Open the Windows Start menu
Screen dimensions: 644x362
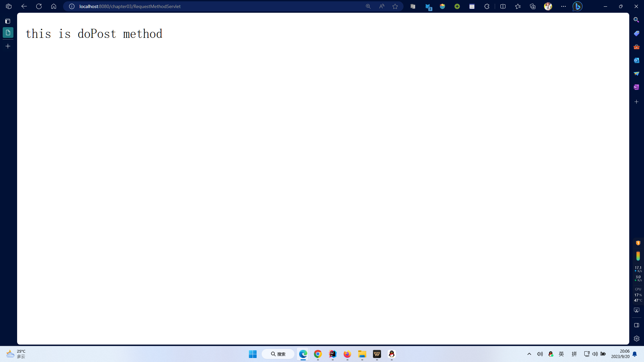[x=253, y=354]
